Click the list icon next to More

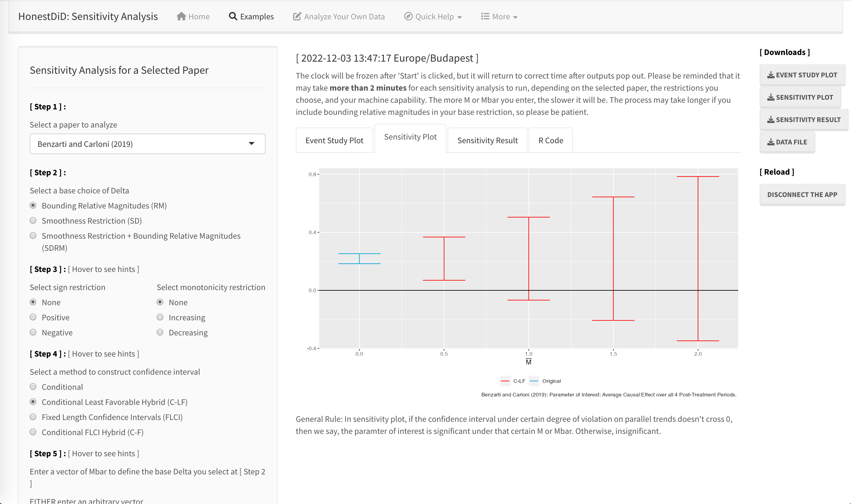(485, 16)
